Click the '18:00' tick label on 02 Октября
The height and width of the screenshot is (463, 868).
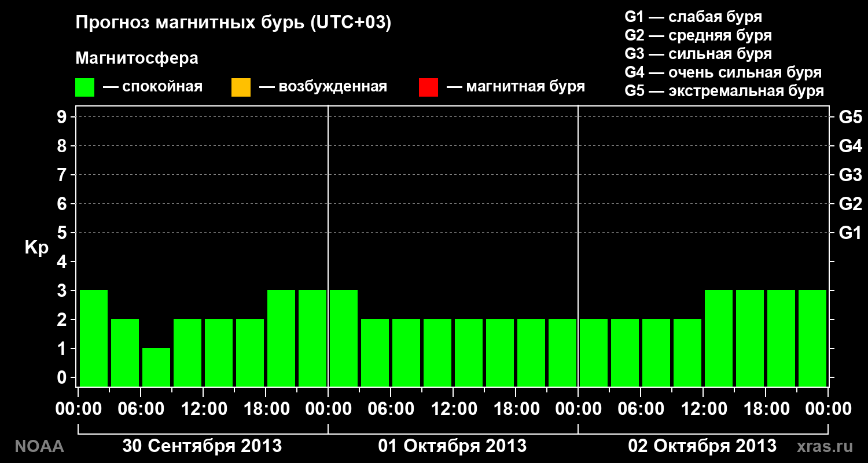(x=766, y=409)
